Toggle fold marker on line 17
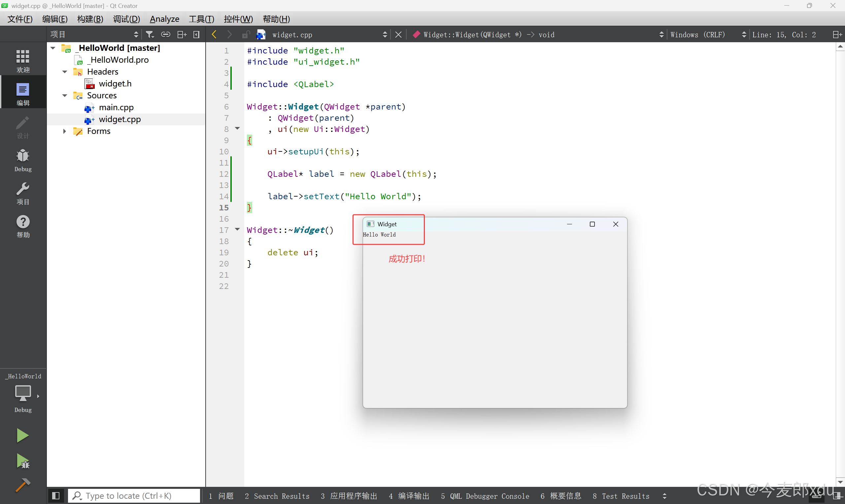This screenshot has height=504, width=845. (238, 230)
